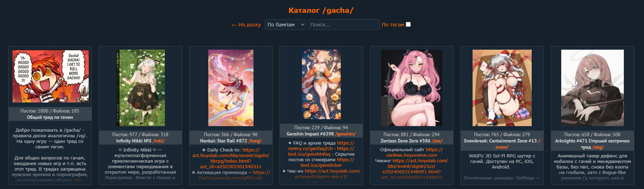
Task: Open the Genshin Impact thread image
Action: tap(321, 84)
